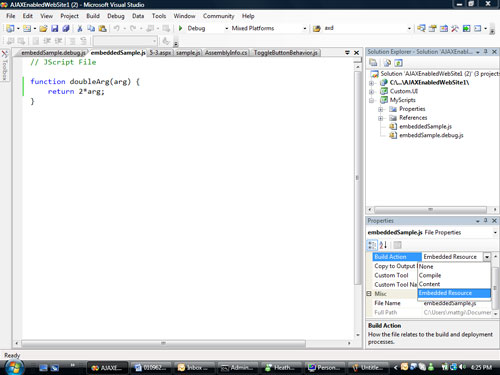Click the Redo arrow icon
The width and height of the screenshot is (500, 375).
point(133,28)
